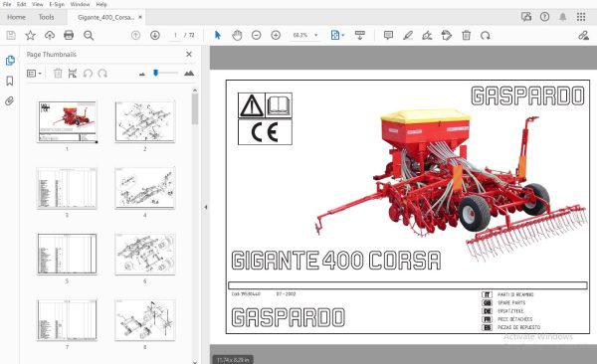Viewport: 597px width, 364px height.
Task: Delete with main toolbar trash icon
Action: point(466,36)
